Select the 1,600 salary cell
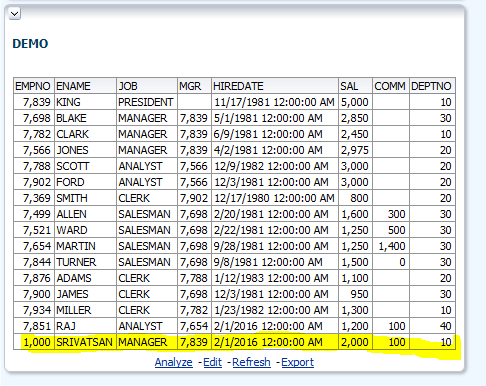The image size is (486, 386). (x=355, y=214)
